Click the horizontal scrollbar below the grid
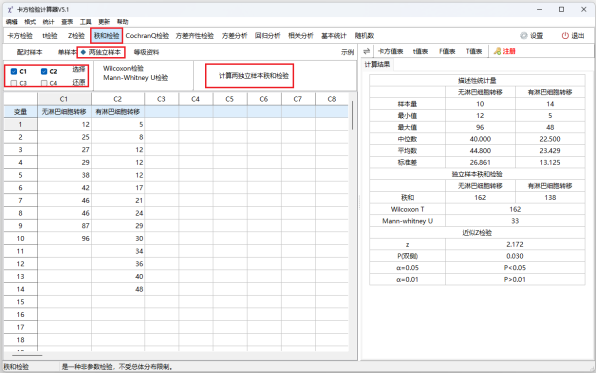 point(27,356)
